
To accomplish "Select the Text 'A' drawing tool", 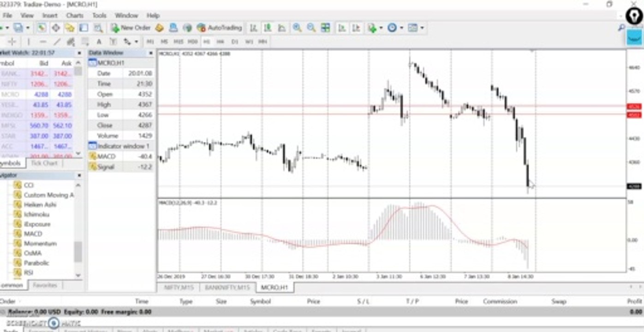I will 99,41.
